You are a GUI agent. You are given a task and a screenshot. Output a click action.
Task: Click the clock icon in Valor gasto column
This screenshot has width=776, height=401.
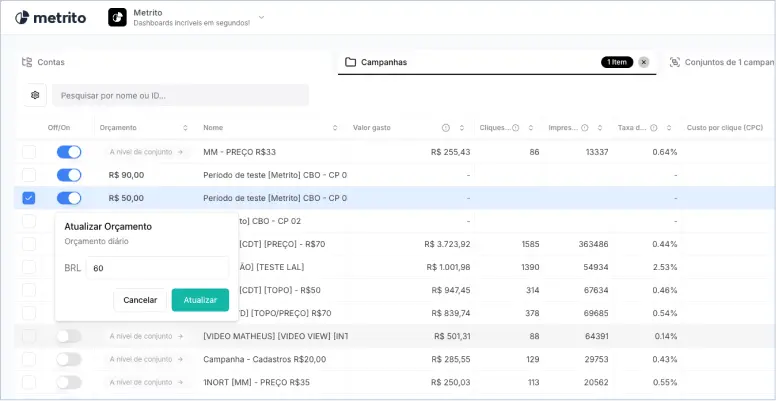click(446, 128)
